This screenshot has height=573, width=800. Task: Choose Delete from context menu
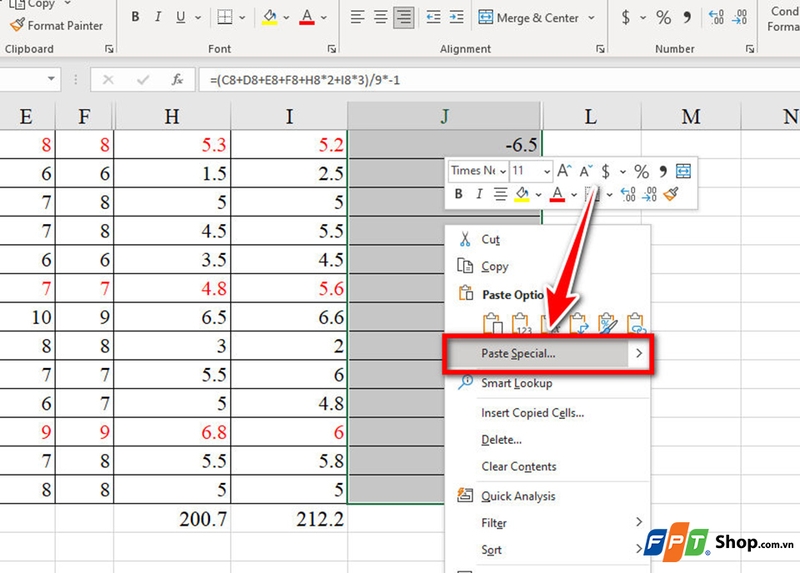pyautogui.click(x=547, y=439)
